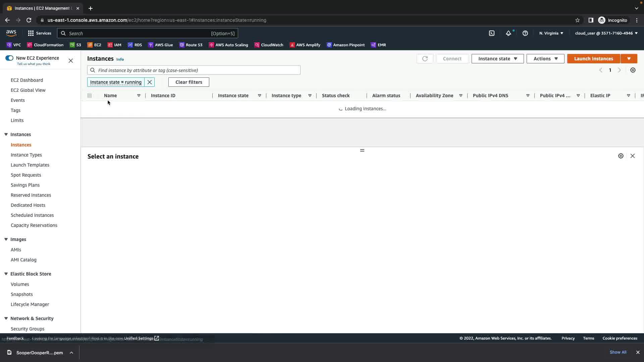Viewport: 644px width, 362px height.
Task: Open the notifications bell icon
Action: (x=508, y=33)
